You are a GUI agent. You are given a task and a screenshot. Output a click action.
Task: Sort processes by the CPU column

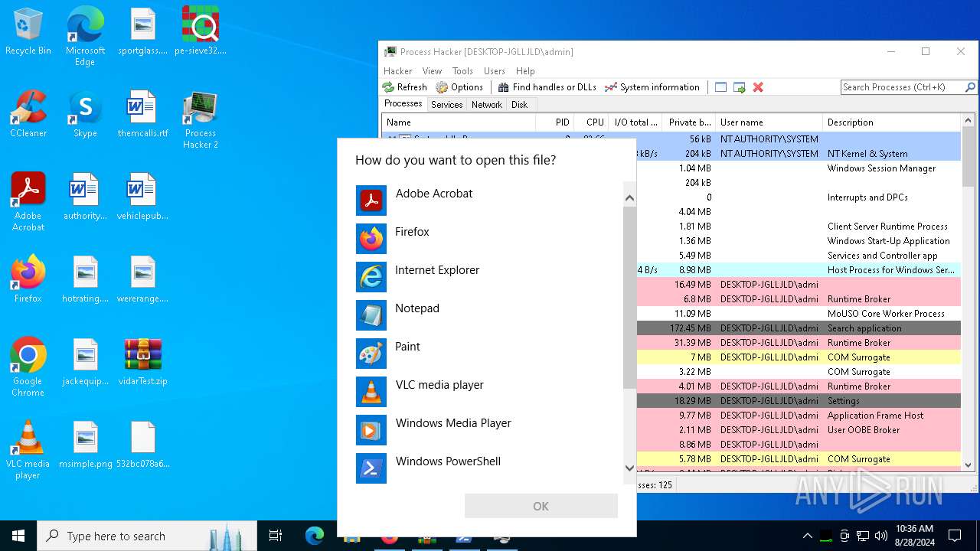pos(591,122)
